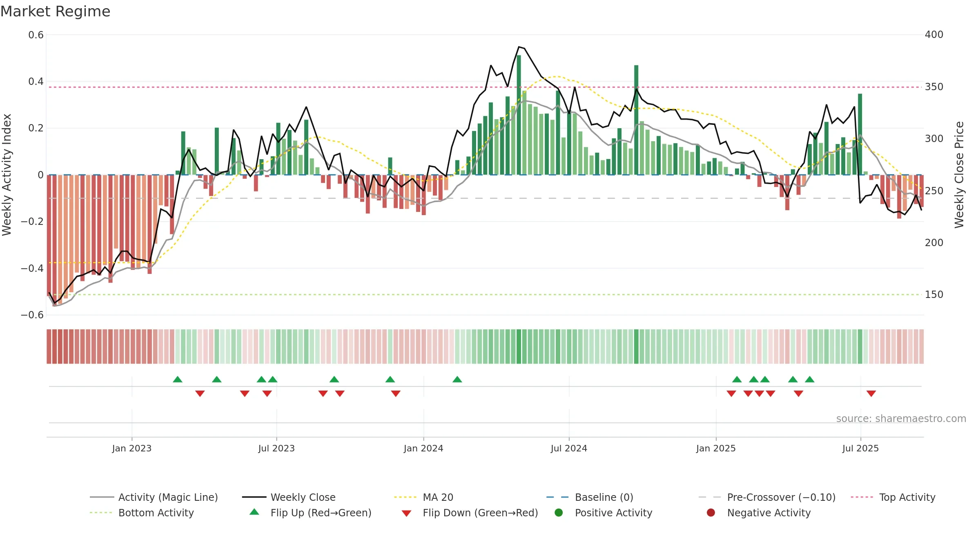This screenshot has height=551, width=980.
Task: Click the Jul 2025 axis label
Action: point(860,448)
